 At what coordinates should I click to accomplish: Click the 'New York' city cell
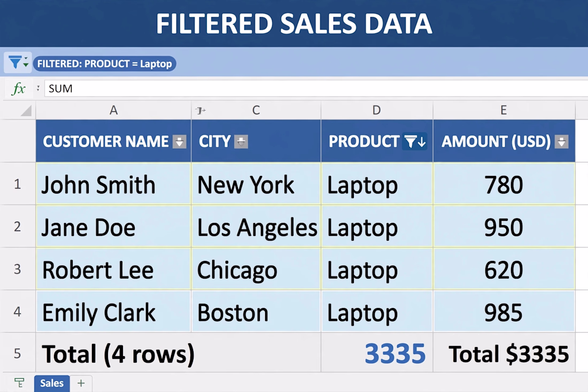click(x=256, y=184)
